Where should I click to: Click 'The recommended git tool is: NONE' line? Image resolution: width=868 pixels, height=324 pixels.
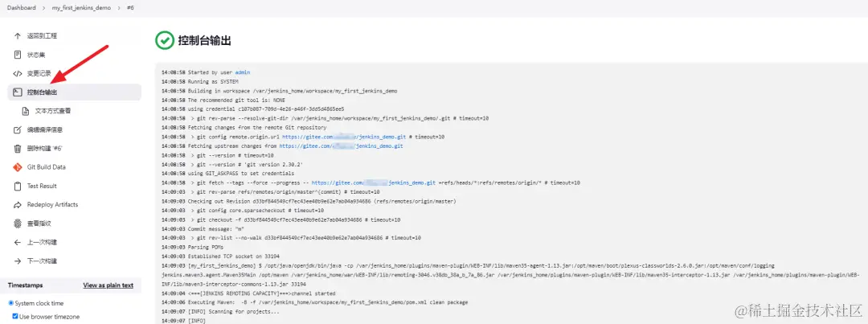[x=223, y=100]
